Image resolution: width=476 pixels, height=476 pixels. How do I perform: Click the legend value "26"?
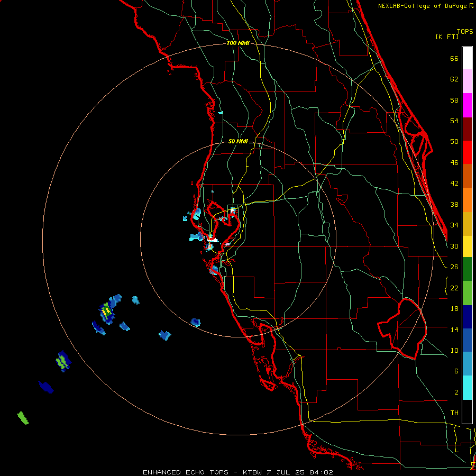click(x=454, y=267)
